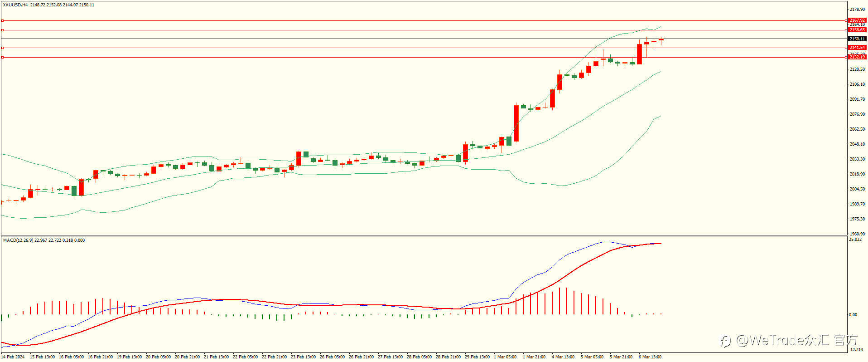Select the left handle of the 2158.65 red line
The width and height of the screenshot is (868, 362).
coord(2,30)
